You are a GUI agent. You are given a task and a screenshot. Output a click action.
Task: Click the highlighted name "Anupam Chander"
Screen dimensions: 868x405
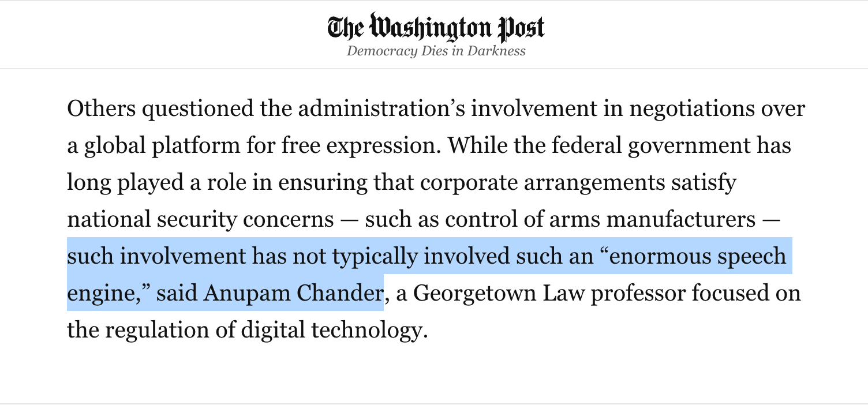click(x=293, y=293)
